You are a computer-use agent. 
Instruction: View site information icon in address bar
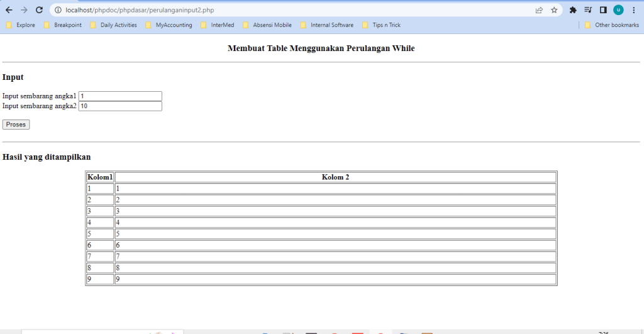[58, 10]
